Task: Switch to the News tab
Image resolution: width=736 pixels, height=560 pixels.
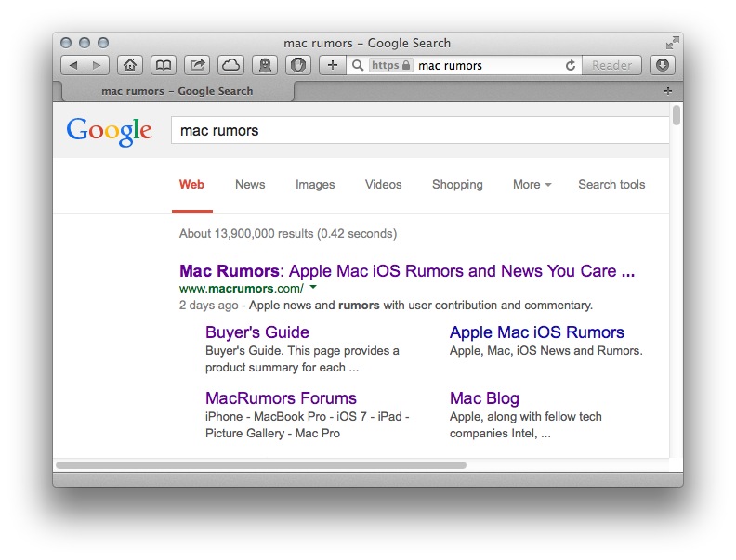Action: tap(250, 184)
